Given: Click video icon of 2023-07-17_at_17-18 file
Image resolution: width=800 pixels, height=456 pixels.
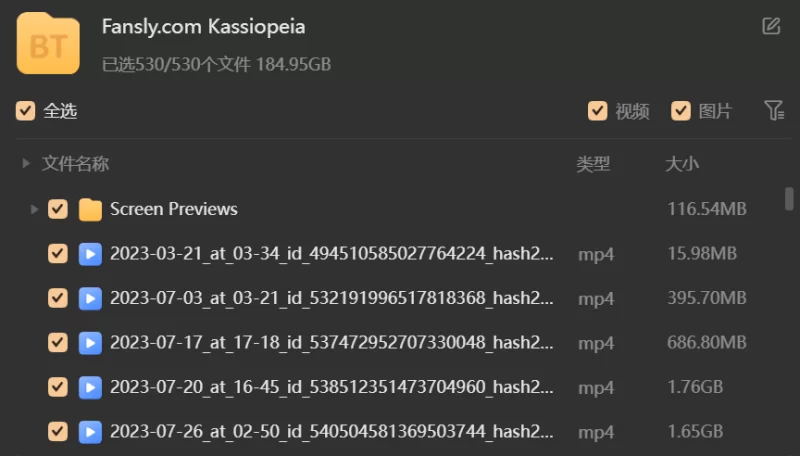Looking at the screenshot, I should pyautogui.click(x=90, y=343).
